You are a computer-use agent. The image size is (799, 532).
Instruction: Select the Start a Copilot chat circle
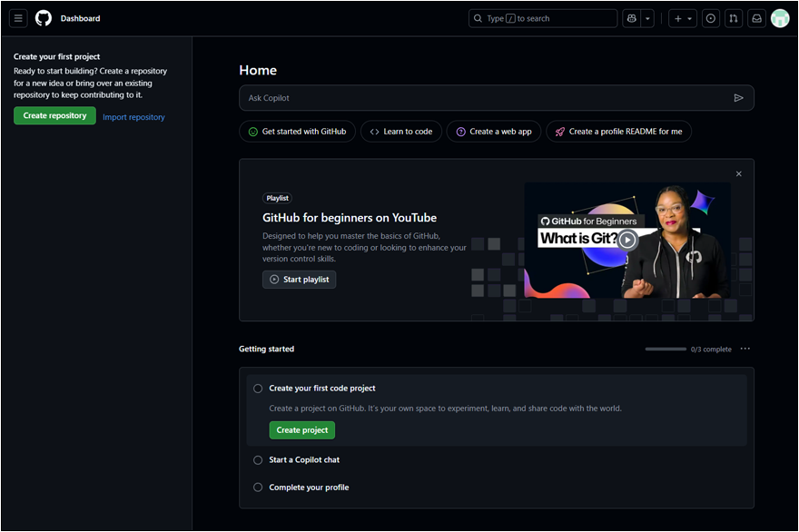(x=258, y=460)
